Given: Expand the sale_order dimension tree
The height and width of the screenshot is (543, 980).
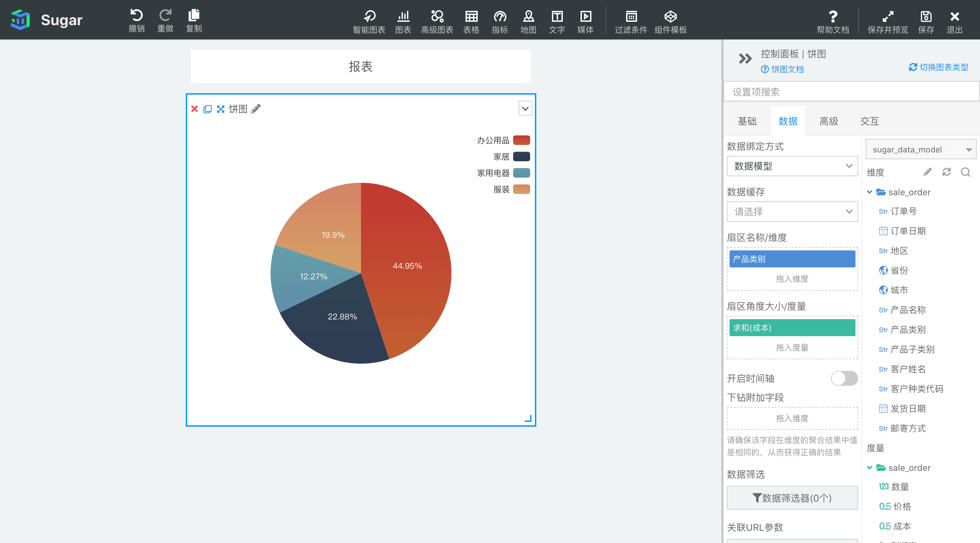Looking at the screenshot, I should point(869,193).
